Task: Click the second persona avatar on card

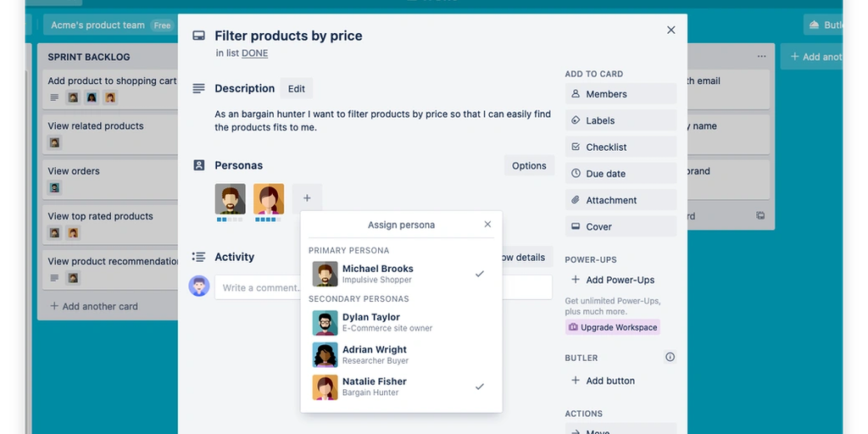Action: pos(269,199)
